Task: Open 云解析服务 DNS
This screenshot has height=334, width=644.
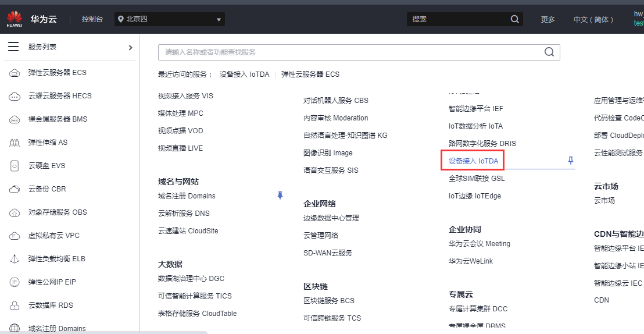Action: coord(184,213)
